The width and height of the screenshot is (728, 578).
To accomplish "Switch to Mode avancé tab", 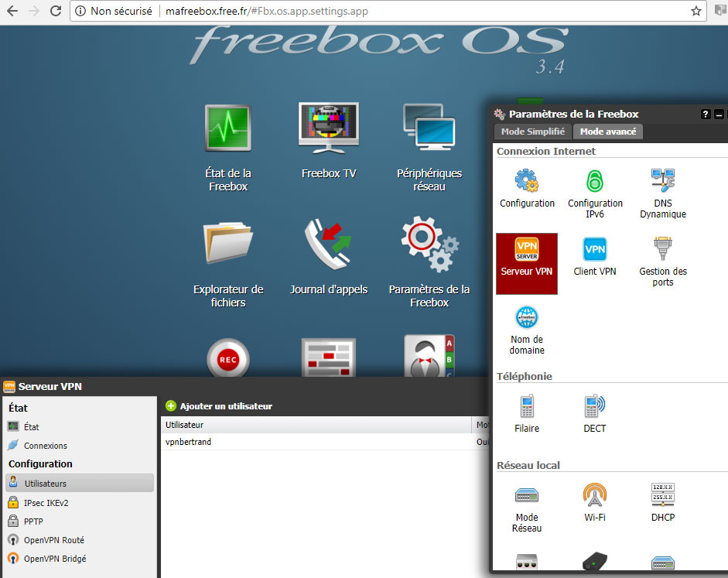I will click(608, 132).
